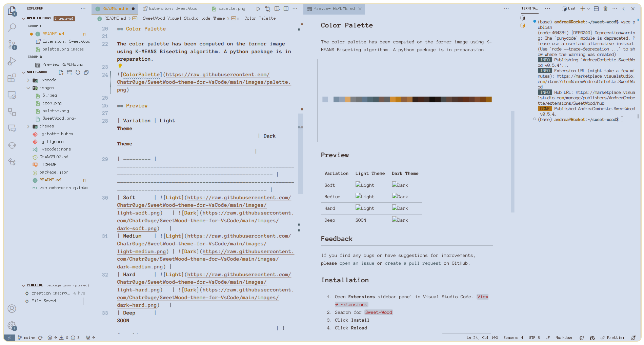Click New Folder icon in SWEET-WOOD header
Image resolution: width=644 pixels, height=345 pixels.
(69, 72)
